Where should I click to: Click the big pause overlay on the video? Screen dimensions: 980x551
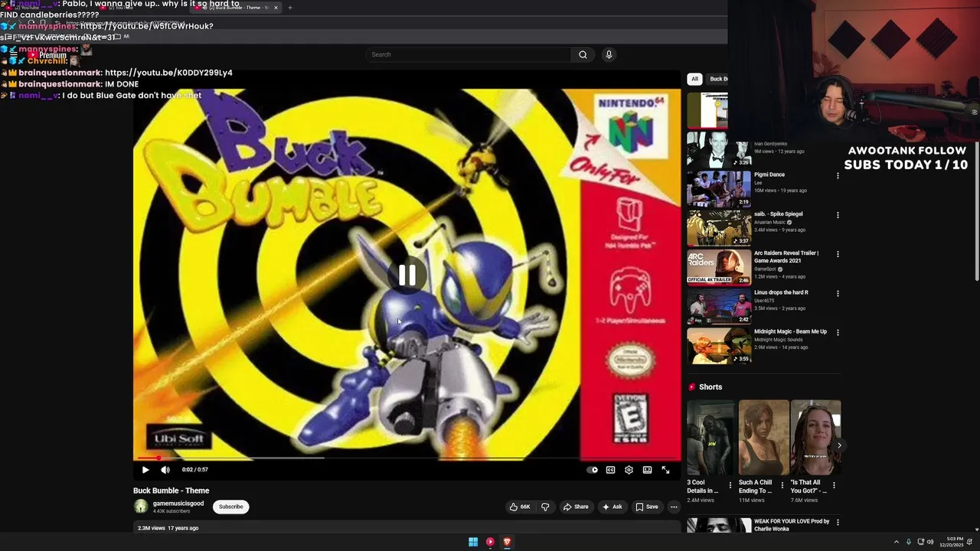tap(407, 275)
